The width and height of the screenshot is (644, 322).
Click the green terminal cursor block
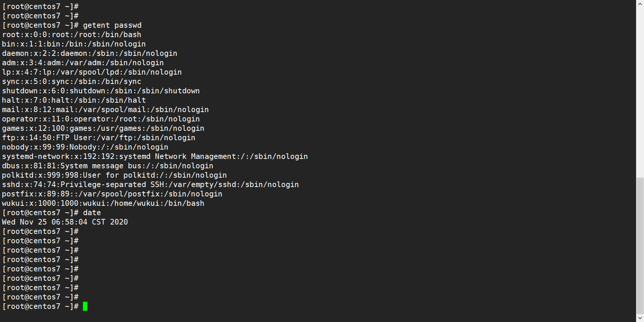coord(85,307)
